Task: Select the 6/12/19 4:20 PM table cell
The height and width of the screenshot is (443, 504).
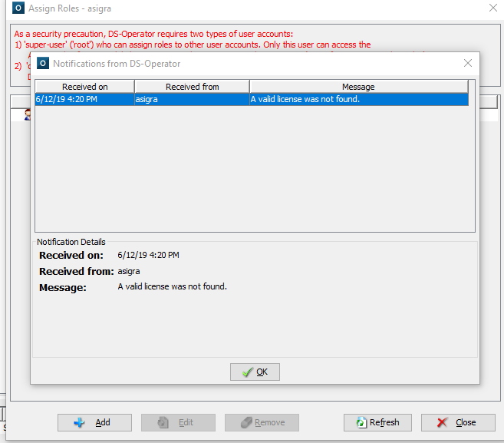Action: tap(85, 99)
